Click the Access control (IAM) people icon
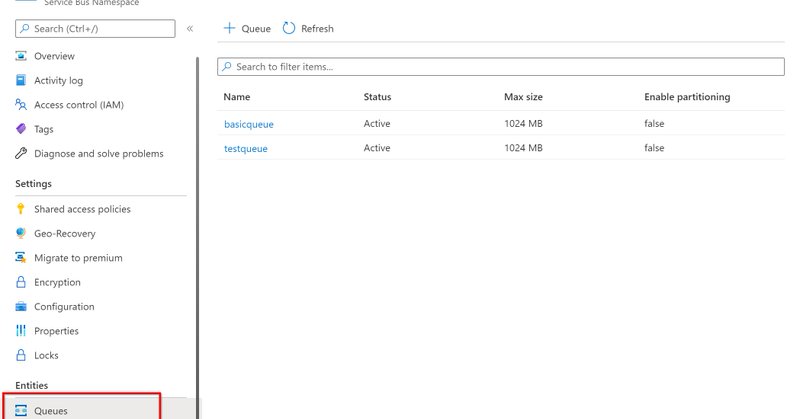Image resolution: width=800 pixels, height=419 pixels. coord(21,105)
